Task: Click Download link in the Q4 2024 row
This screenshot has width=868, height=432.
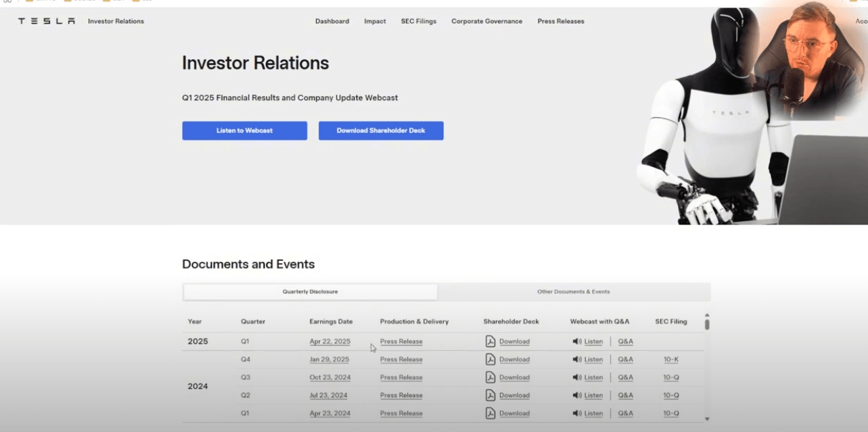Action: point(514,360)
